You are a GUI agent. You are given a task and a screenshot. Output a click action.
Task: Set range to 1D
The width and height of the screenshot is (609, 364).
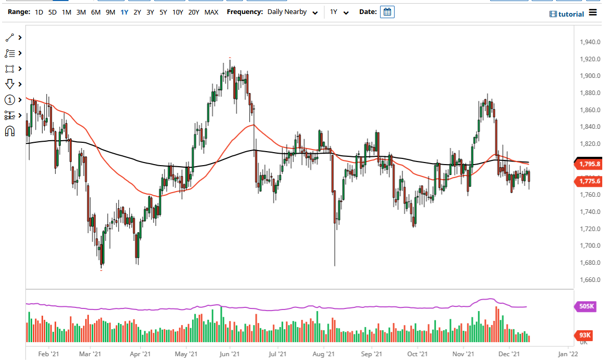click(39, 12)
